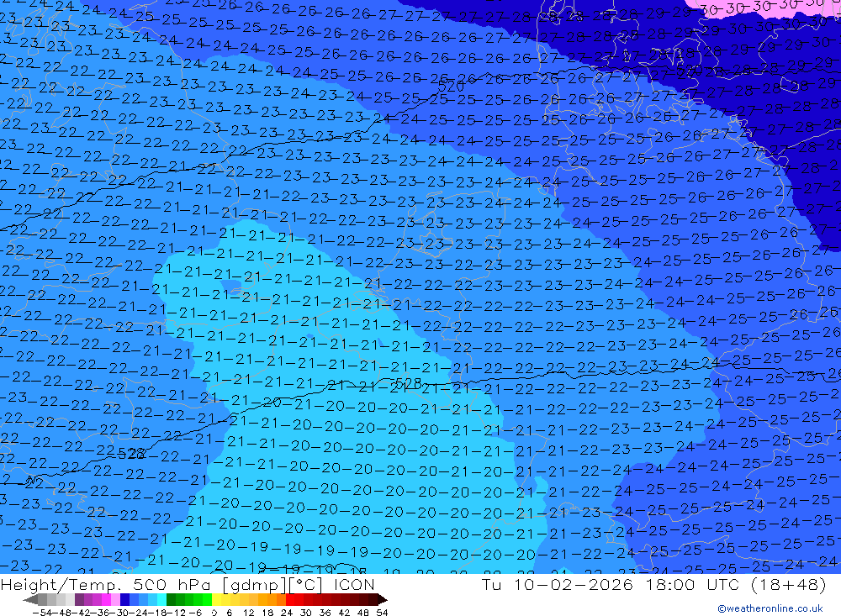
Task: Pick the orange legend swatch near 18
Action: (x=272, y=599)
